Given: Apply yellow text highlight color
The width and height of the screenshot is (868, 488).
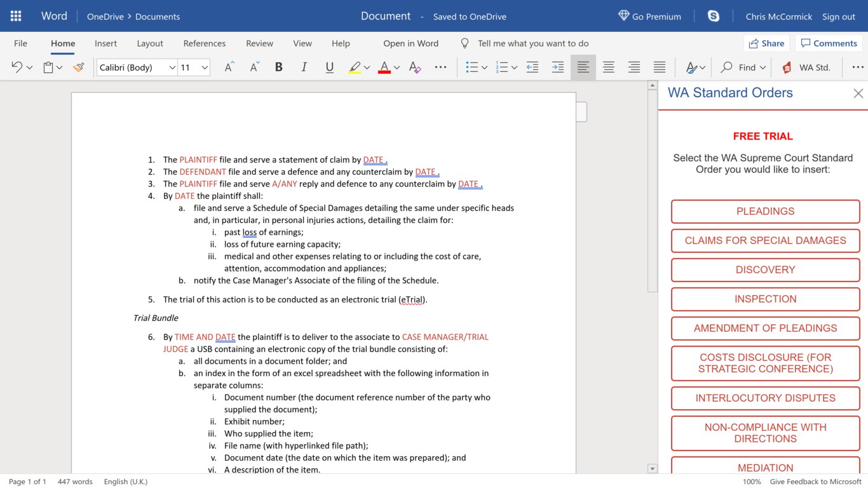Looking at the screenshot, I should 355,67.
